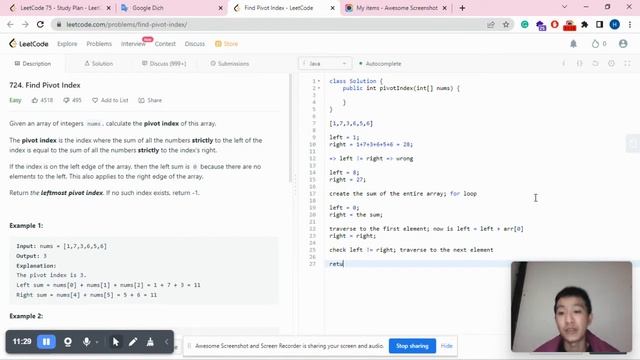Select the eraser clear tool in recorder
Screen dimensions: 640x360
[x=150, y=342]
